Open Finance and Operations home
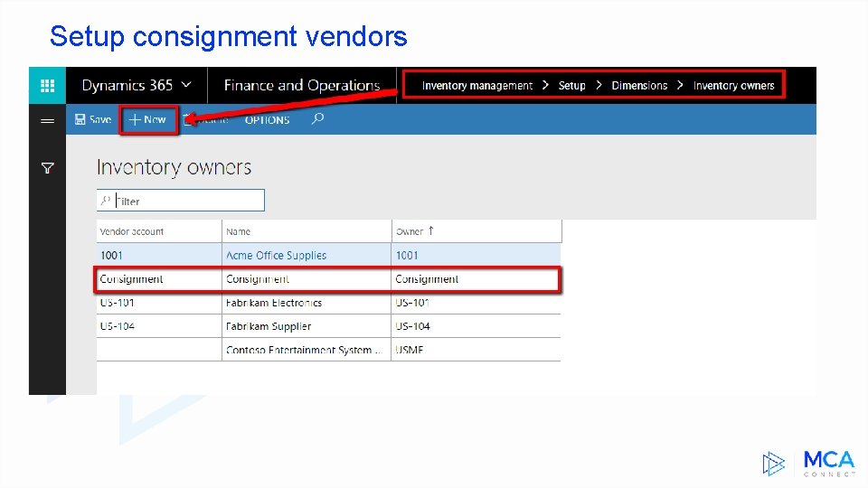 pos(302,85)
